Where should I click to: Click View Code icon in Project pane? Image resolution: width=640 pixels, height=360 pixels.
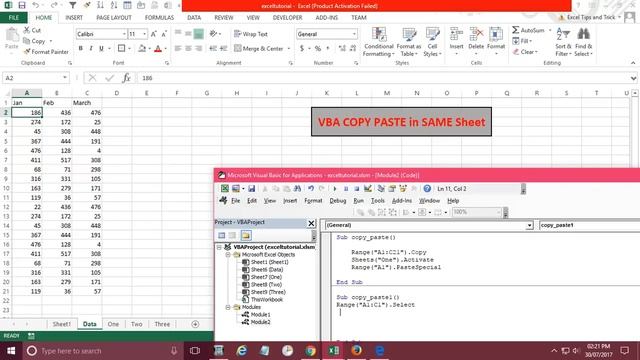(x=222, y=236)
